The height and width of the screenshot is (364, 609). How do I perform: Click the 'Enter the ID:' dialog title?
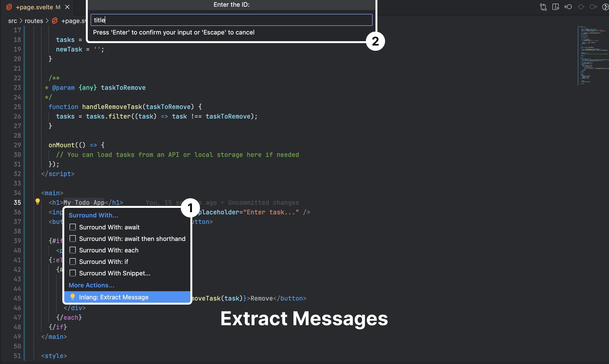pos(231,5)
